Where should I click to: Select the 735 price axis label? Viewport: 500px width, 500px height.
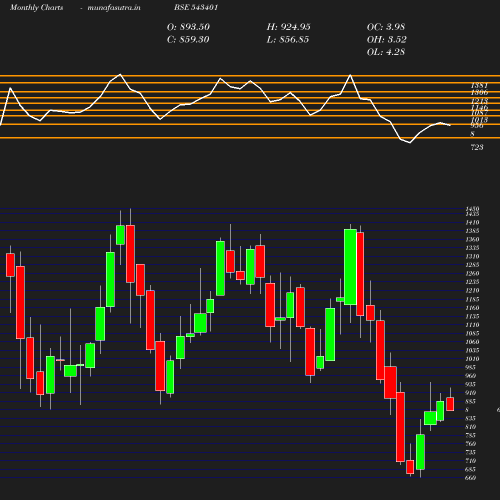pyautogui.click(x=471, y=452)
